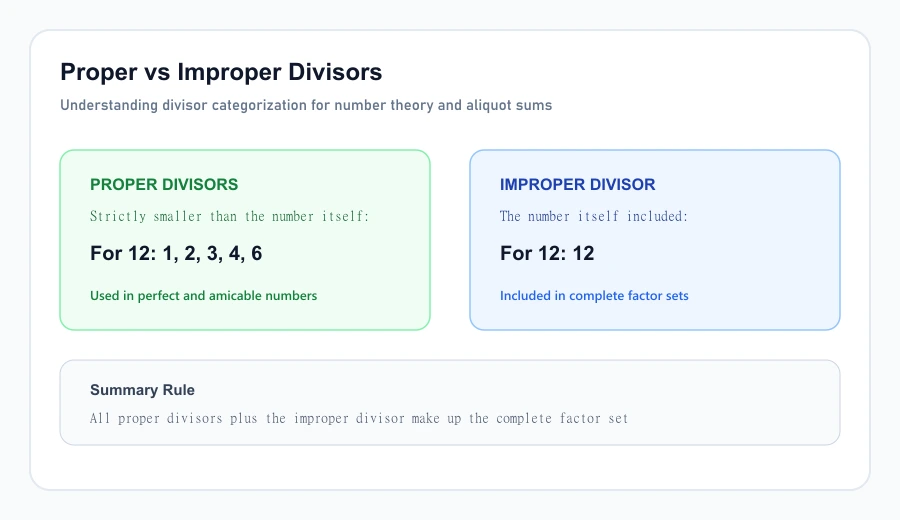Click the subtitle about aliquot sums
The height and width of the screenshot is (520, 900).
(x=306, y=105)
